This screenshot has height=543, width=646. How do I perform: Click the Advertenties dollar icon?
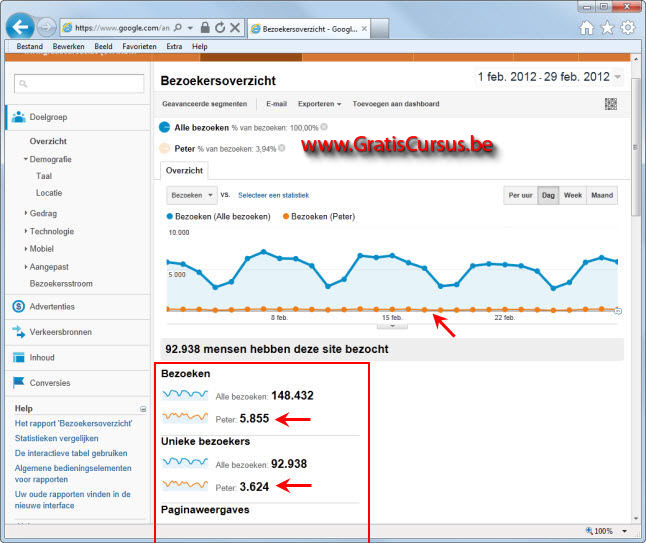point(19,307)
